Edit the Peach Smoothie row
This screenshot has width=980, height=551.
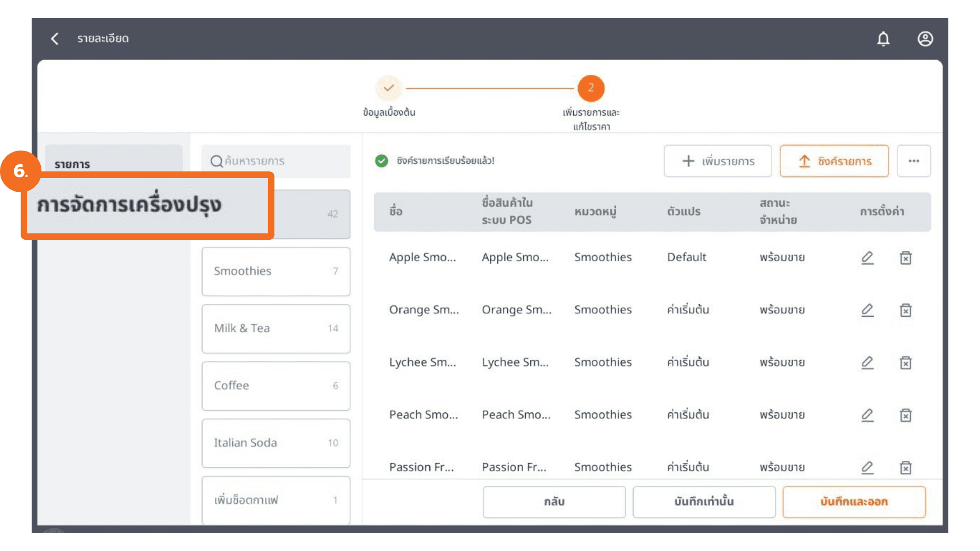click(867, 415)
